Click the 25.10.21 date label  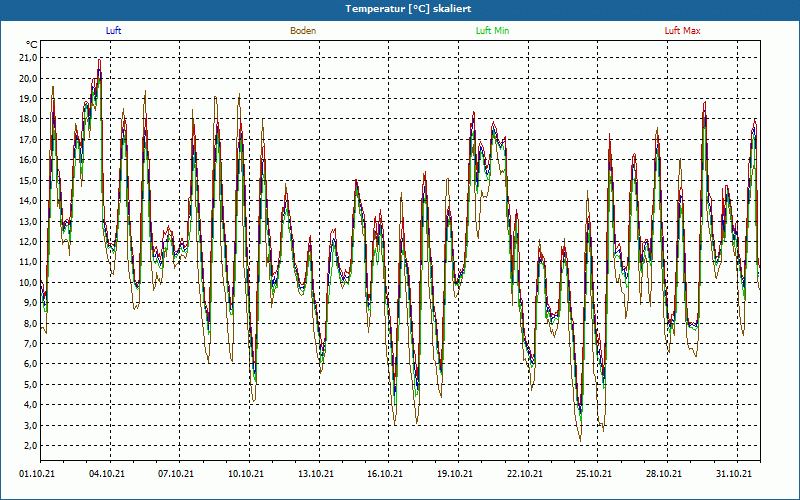click(594, 474)
